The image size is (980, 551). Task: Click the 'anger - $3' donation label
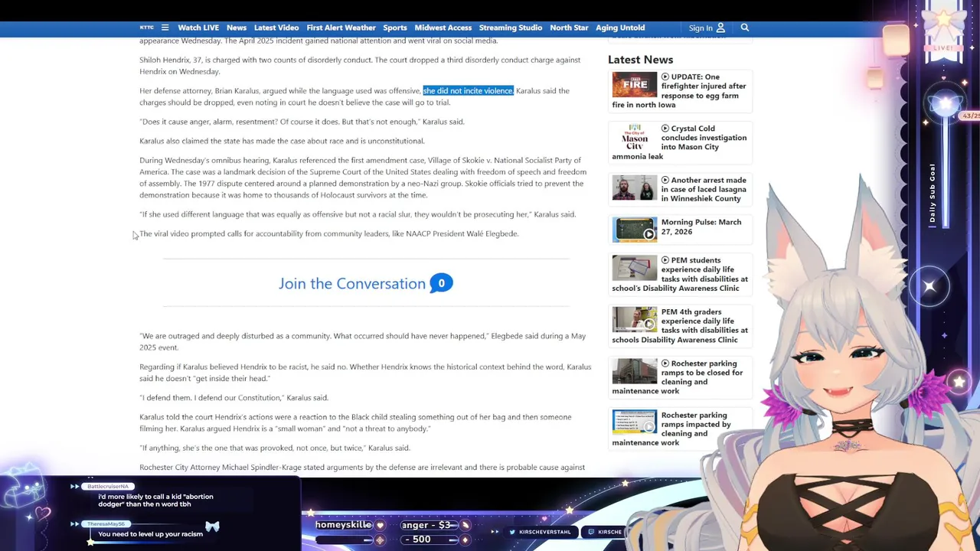pos(426,525)
